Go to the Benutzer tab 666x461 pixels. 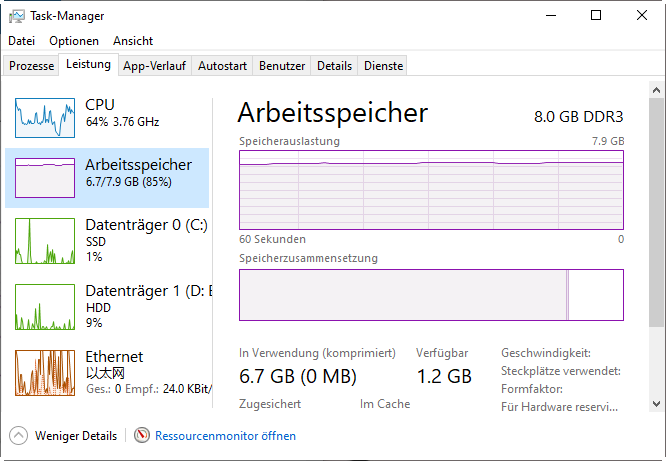coord(282,66)
